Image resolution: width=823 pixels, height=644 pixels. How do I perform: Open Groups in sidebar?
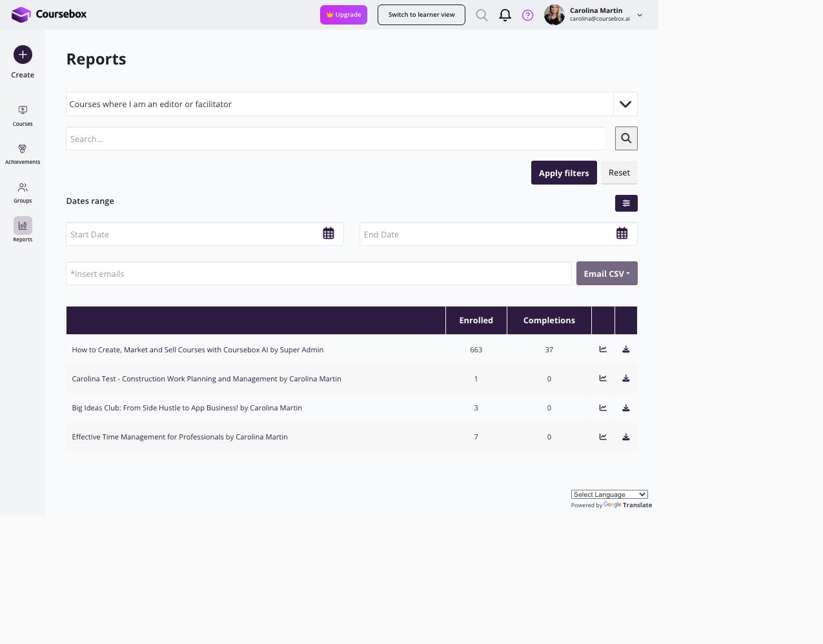[23, 193]
